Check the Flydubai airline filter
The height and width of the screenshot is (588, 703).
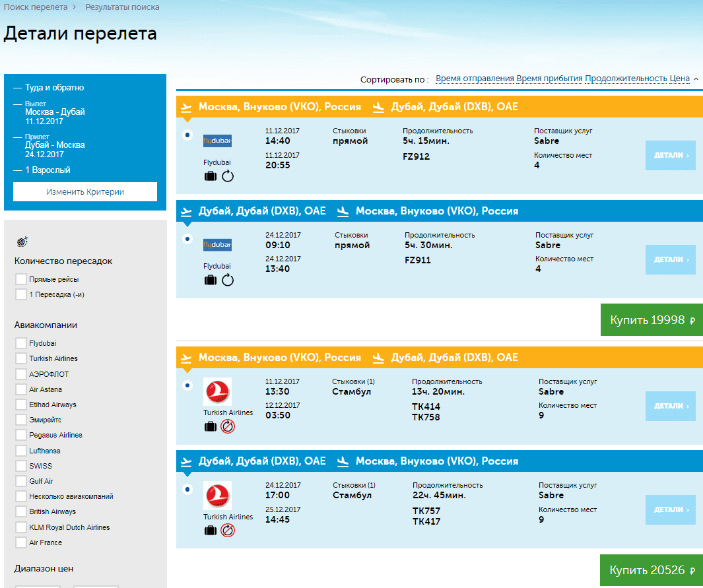tap(20, 343)
